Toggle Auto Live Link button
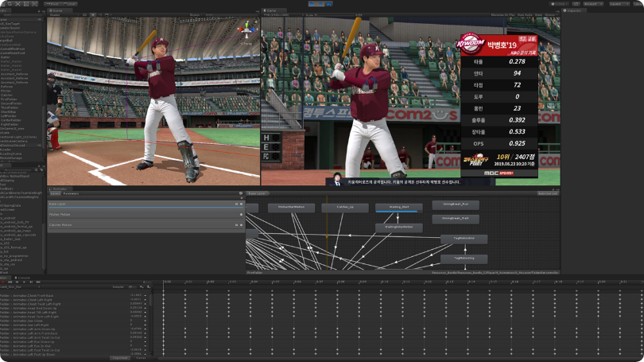 pyautogui.click(x=548, y=193)
